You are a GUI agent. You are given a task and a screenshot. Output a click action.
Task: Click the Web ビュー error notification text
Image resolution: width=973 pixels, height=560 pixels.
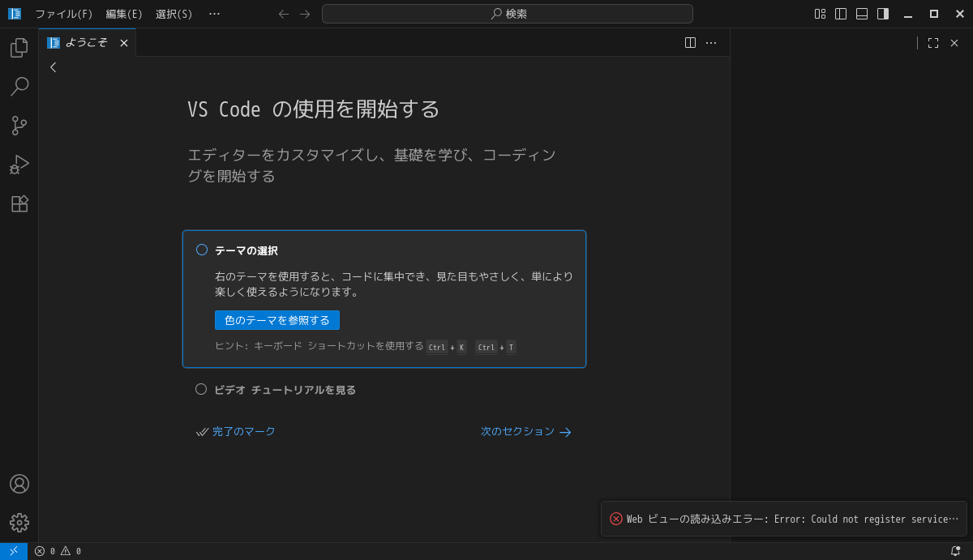tap(792, 519)
